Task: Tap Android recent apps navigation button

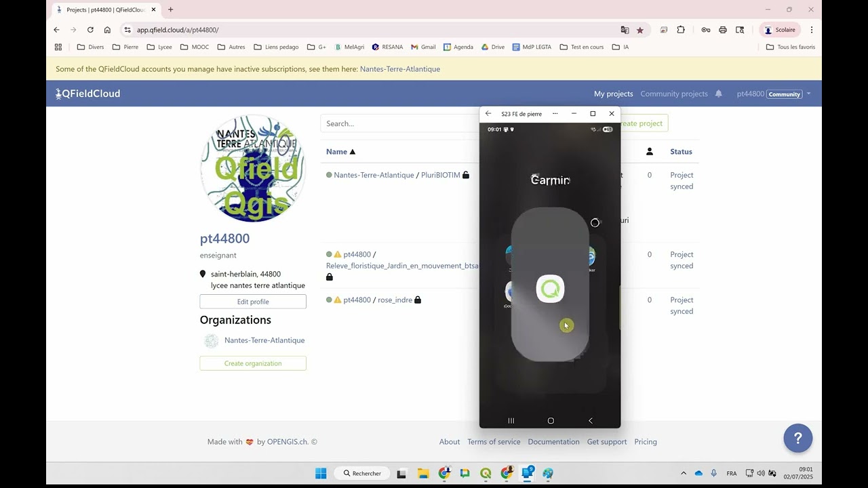Action: coord(511,421)
